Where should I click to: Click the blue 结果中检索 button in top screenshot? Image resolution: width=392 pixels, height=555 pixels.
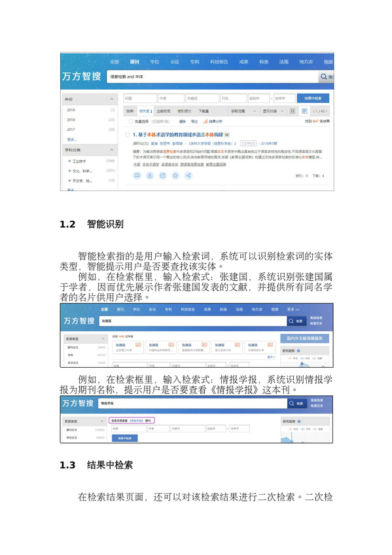click(313, 98)
